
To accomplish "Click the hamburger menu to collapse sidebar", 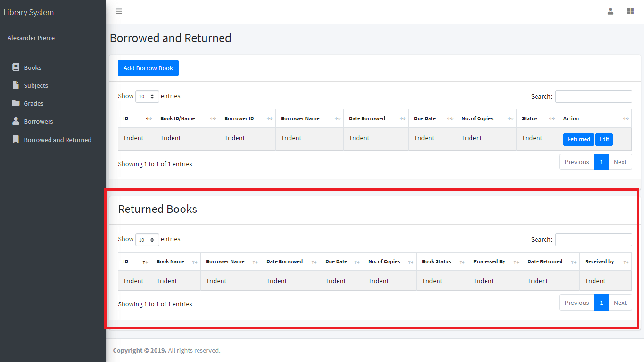I will click(x=119, y=11).
